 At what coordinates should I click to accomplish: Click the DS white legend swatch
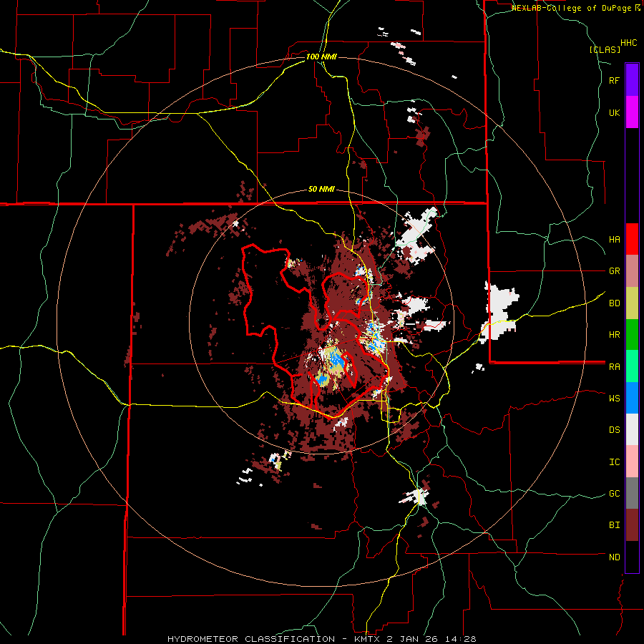(632, 429)
